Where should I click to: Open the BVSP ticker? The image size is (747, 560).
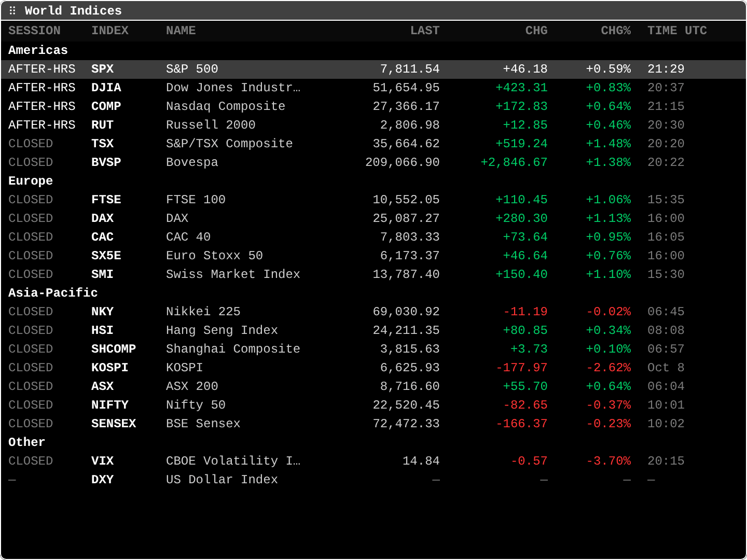106,162
